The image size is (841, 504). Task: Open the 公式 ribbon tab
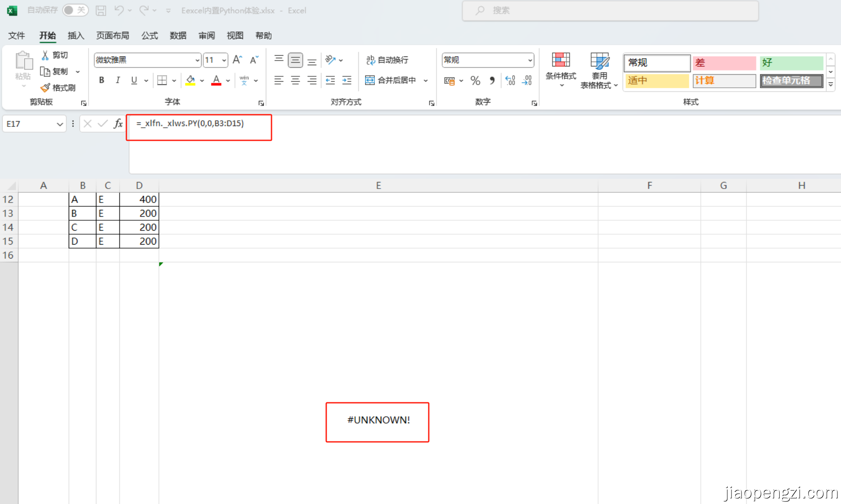point(149,36)
